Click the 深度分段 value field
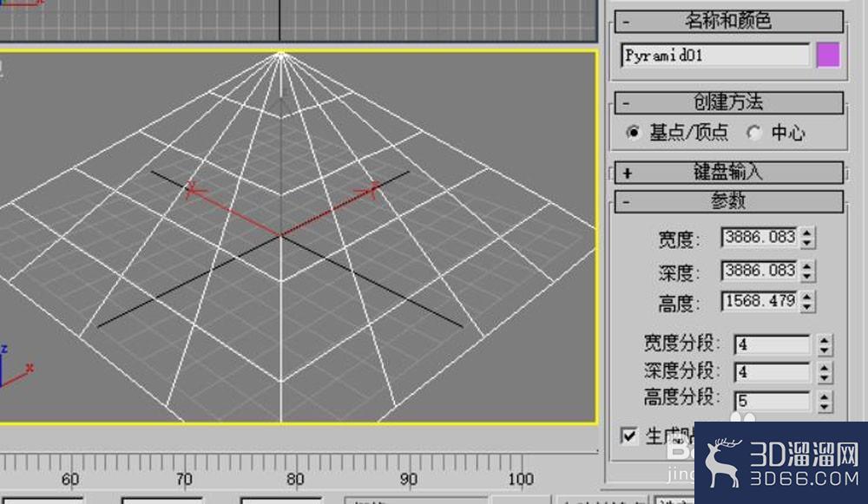 [x=773, y=372]
